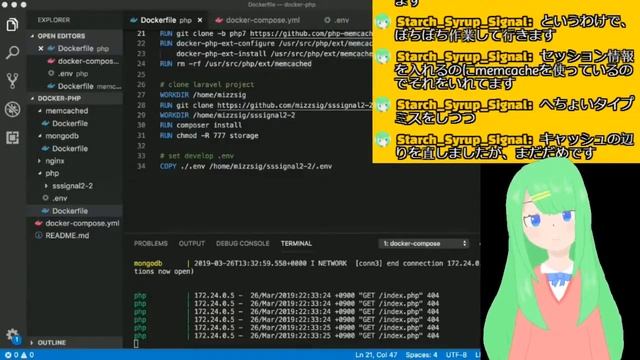This screenshot has width=640, height=360.
Task: Open the Extensions view icon
Action: click(x=12, y=138)
